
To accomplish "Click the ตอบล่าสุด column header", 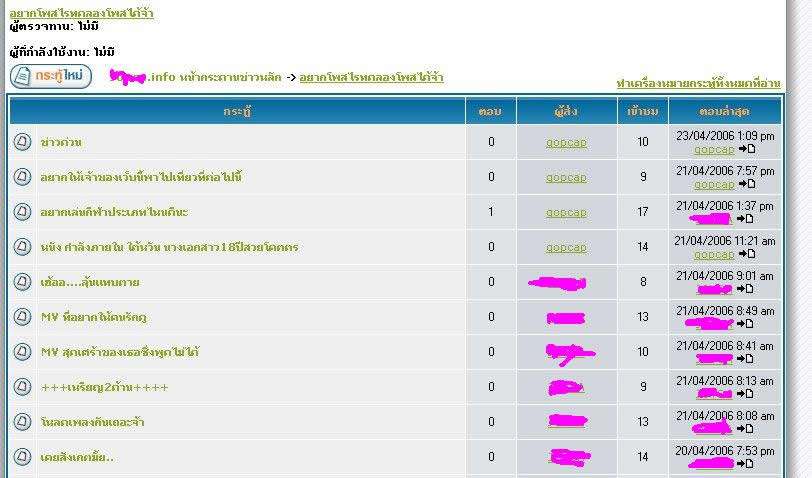I will (724, 111).
